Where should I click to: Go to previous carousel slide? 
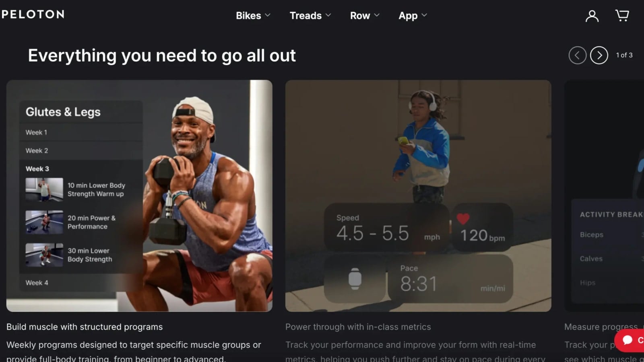(x=577, y=55)
